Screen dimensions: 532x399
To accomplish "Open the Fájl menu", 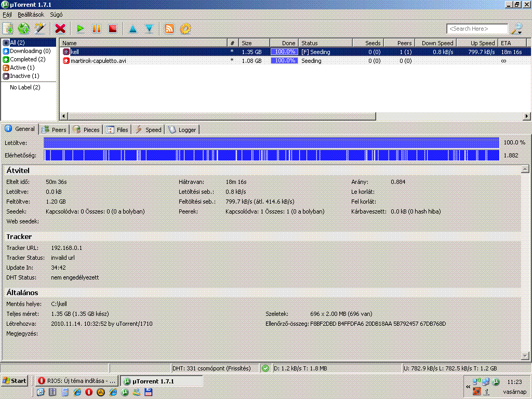I will [x=7, y=15].
